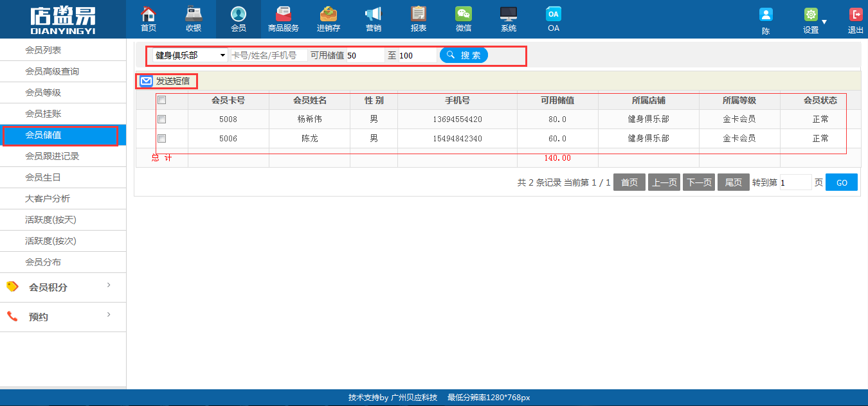Viewport: 868px width, 406px height.
Task: Expand the 设置 dropdown arrow
Action: (824, 22)
